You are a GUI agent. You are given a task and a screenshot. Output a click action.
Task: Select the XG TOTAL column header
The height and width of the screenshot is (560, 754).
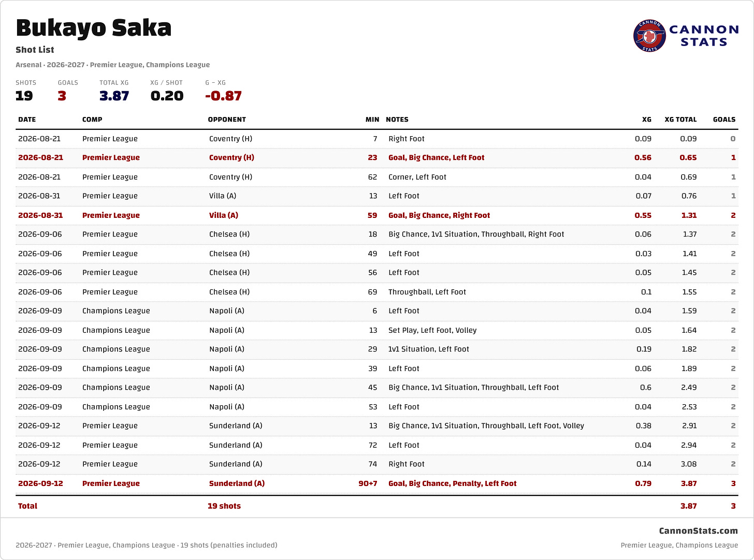click(x=680, y=120)
